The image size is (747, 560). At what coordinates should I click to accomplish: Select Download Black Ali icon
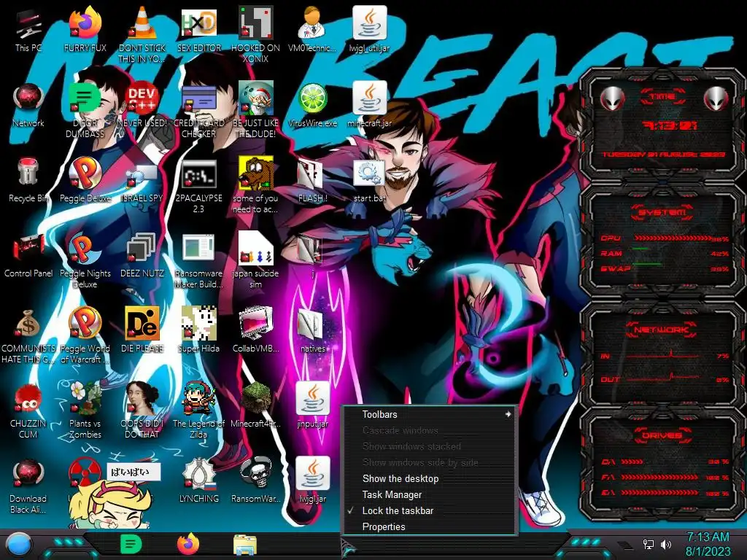coord(28,474)
